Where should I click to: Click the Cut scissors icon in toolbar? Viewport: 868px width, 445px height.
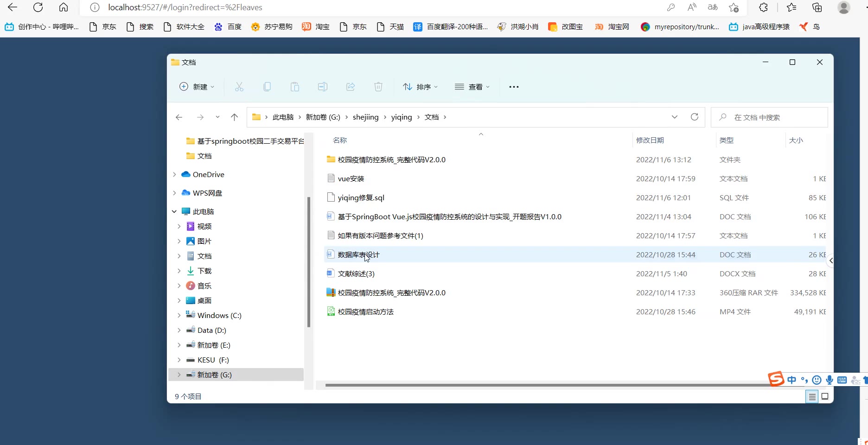(239, 87)
